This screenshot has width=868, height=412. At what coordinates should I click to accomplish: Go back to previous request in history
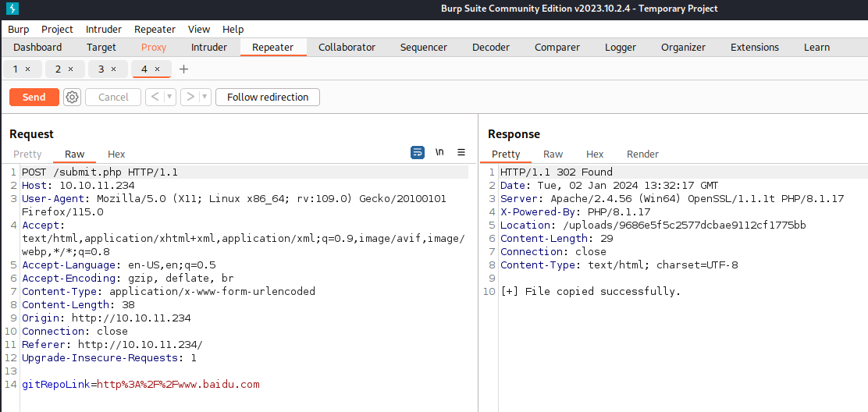click(155, 98)
